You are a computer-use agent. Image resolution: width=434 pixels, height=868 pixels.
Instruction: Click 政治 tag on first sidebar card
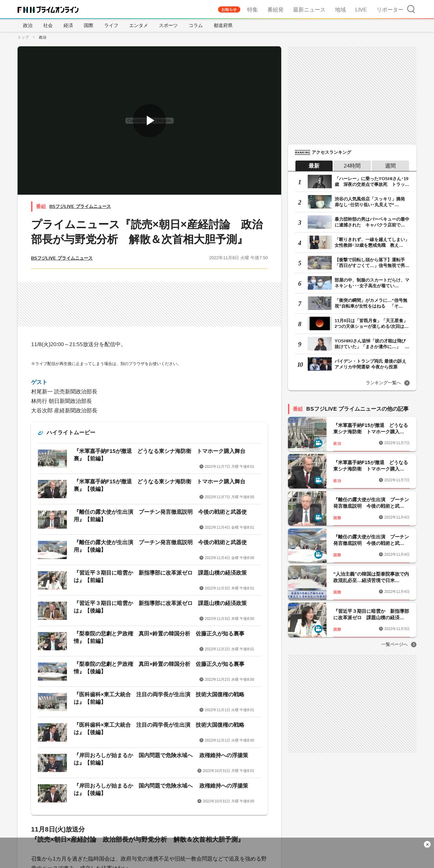[337, 443]
